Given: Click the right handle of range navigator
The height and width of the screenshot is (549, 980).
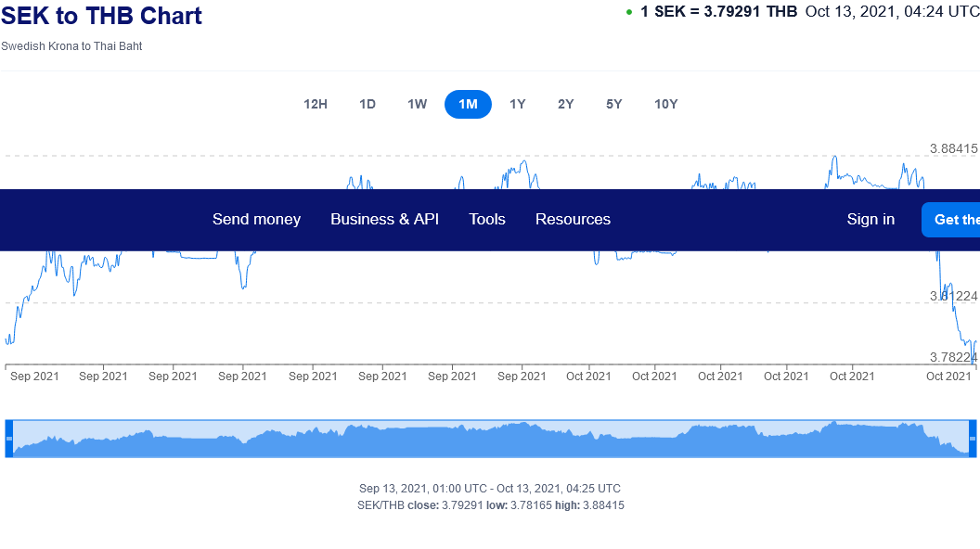Looking at the screenshot, I should pos(973,438).
